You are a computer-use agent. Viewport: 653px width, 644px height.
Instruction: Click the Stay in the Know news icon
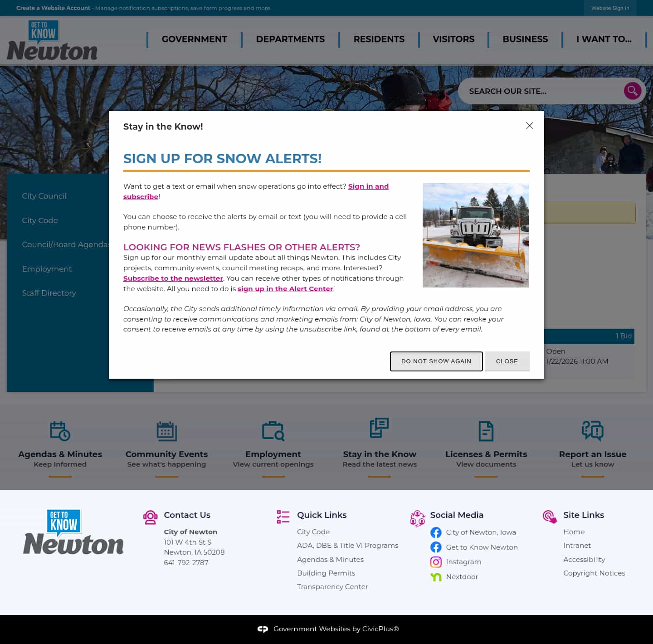click(x=379, y=429)
